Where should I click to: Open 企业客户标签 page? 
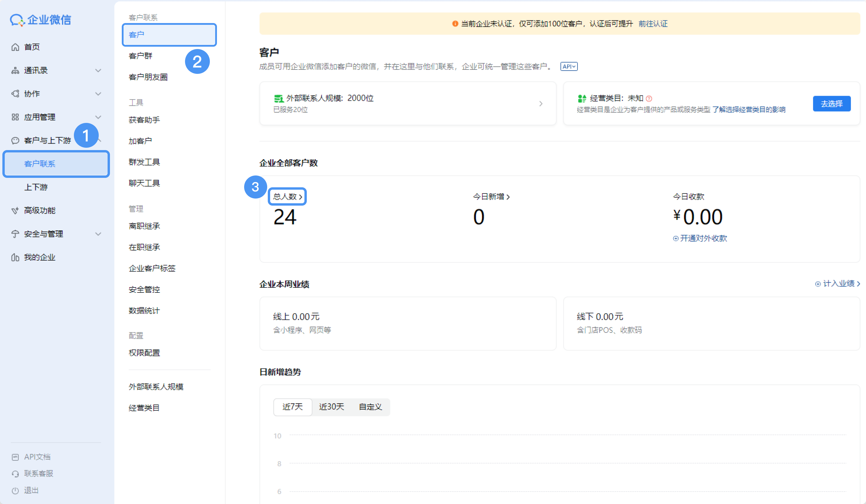tap(152, 268)
